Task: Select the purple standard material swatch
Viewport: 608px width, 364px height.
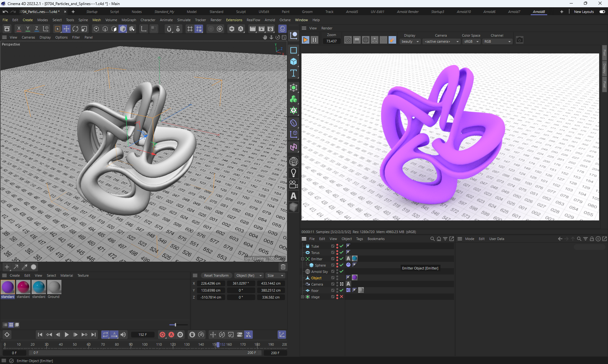Action: tap(8, 287)
